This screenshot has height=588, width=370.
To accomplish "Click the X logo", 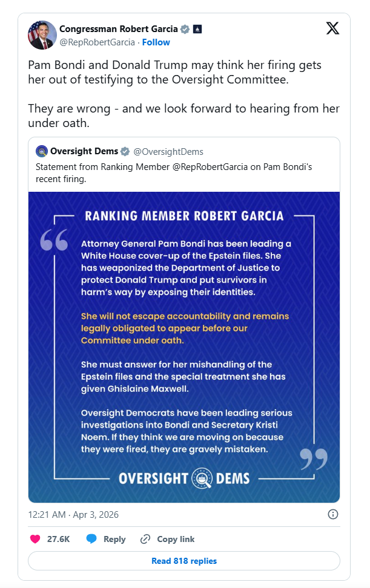I will [332, 28].
